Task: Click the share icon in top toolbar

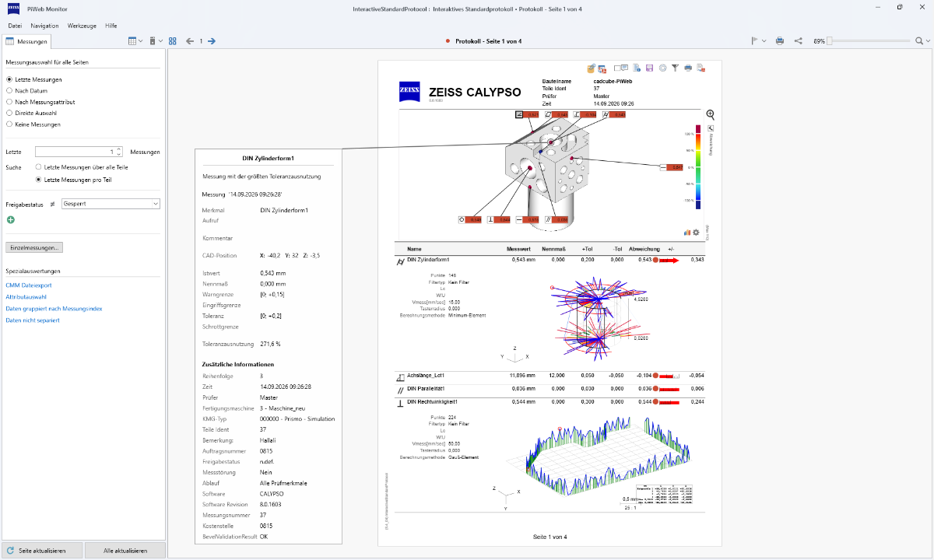Action: 799,41
